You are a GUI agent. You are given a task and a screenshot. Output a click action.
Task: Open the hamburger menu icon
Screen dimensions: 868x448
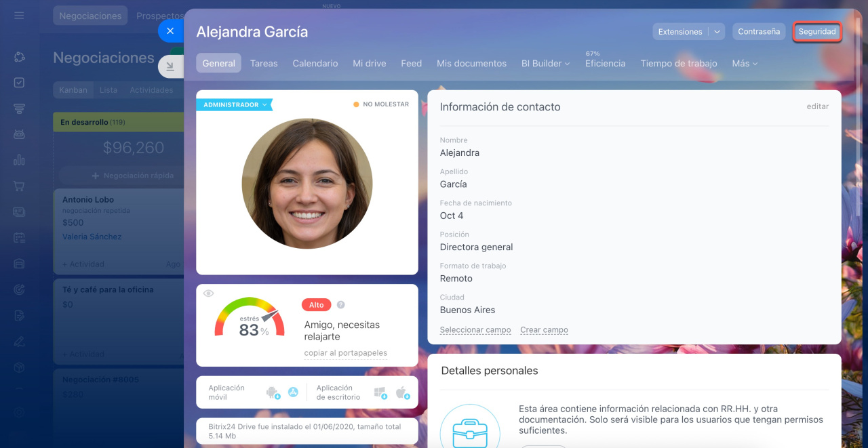click(19, 15)
